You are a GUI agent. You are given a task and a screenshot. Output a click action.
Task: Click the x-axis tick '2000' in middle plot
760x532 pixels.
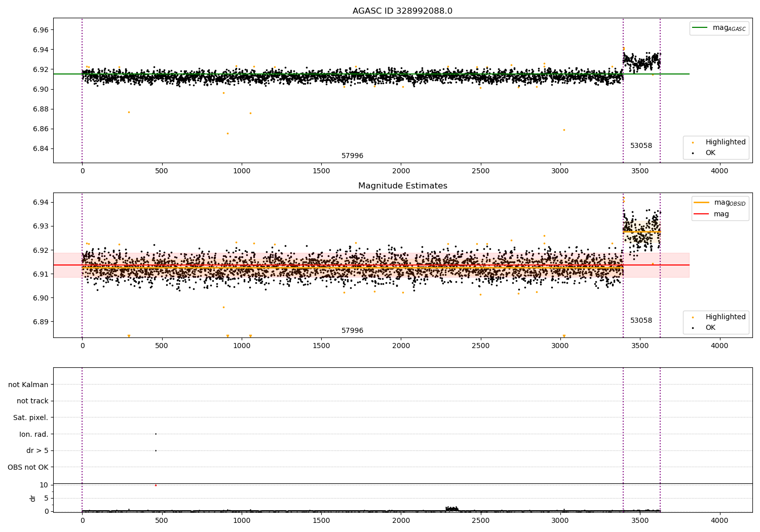pos(401,346)
